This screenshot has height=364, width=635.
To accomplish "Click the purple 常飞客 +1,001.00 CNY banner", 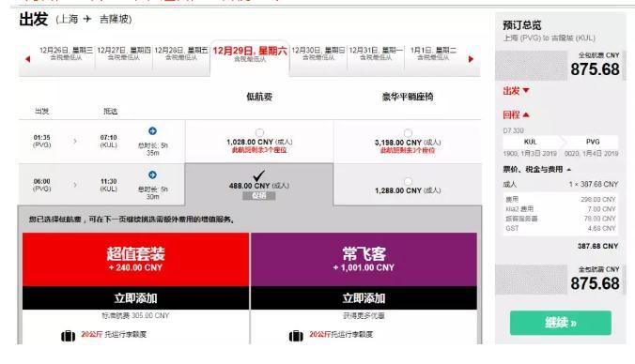I will coord(364,259).
